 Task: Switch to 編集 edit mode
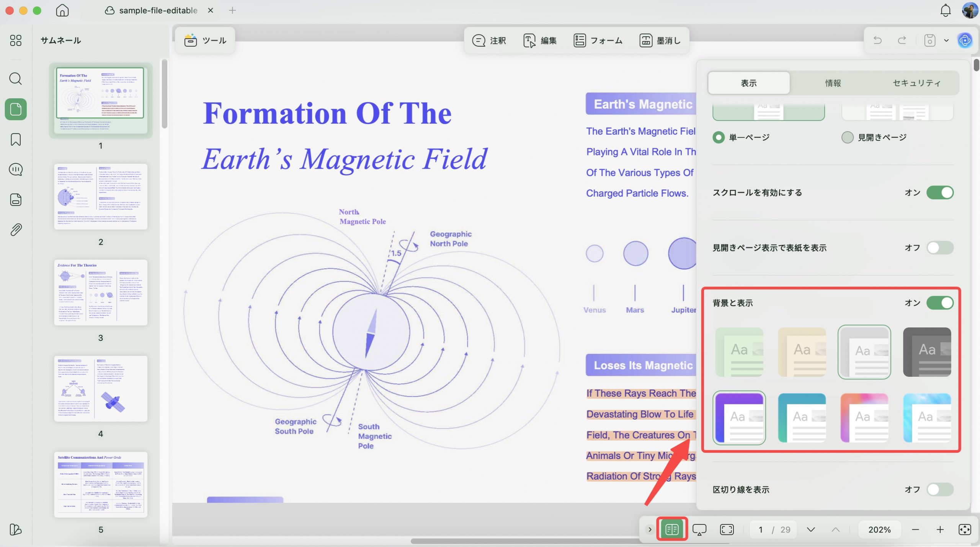(540, 40)
